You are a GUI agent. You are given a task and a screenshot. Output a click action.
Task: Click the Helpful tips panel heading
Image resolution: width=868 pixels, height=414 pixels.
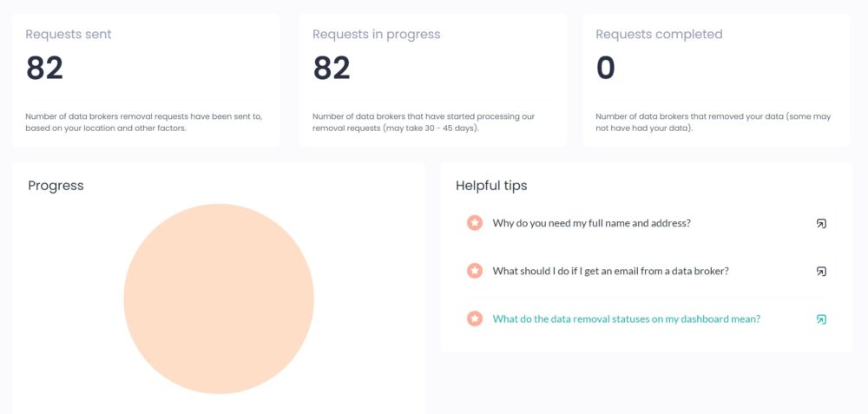(491, 186)
